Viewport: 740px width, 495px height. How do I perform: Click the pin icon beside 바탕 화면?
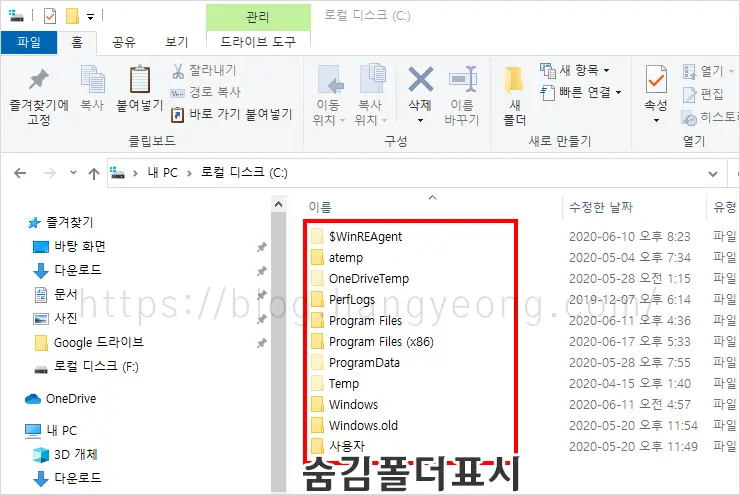click(x=261, y=247)
